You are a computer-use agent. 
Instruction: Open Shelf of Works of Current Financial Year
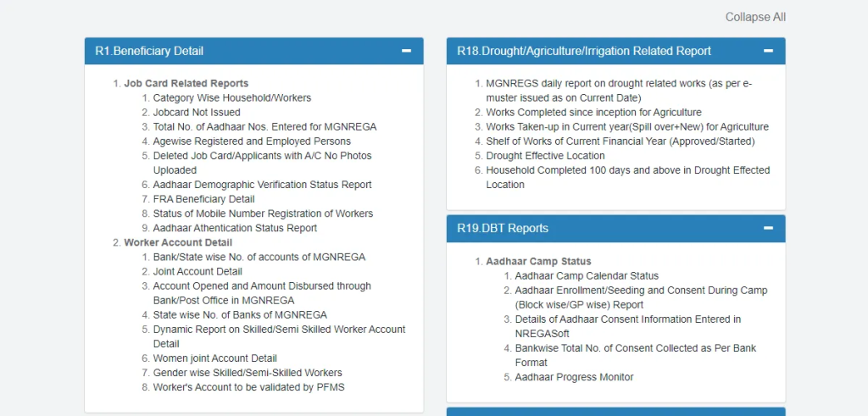coord(620,141)
